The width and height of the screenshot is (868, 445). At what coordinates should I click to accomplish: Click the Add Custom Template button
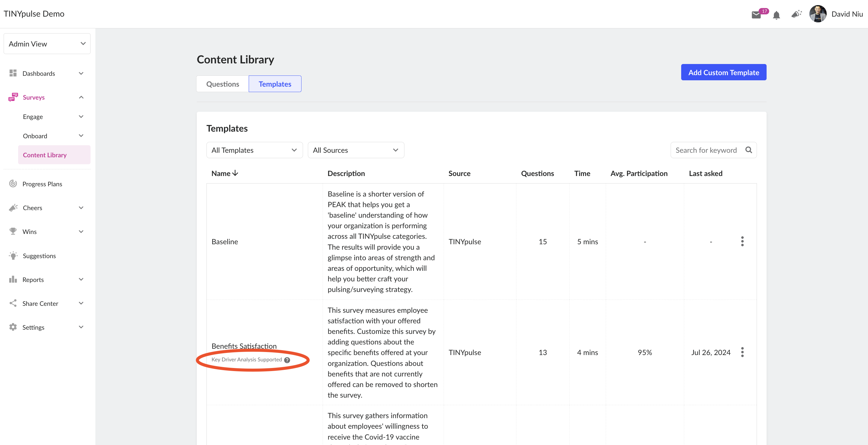(724, 72)
